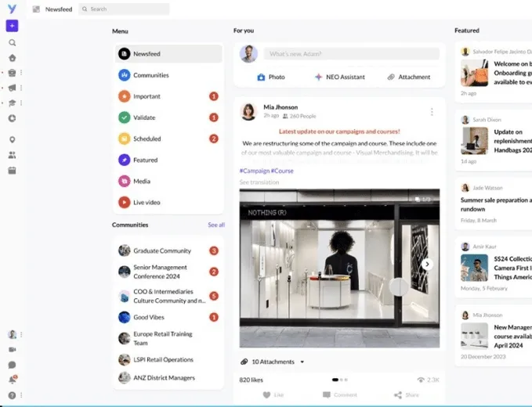The width and height of the screenshot is (532, 407).
Task: Select Featured in the Menu
Action: 168,160
